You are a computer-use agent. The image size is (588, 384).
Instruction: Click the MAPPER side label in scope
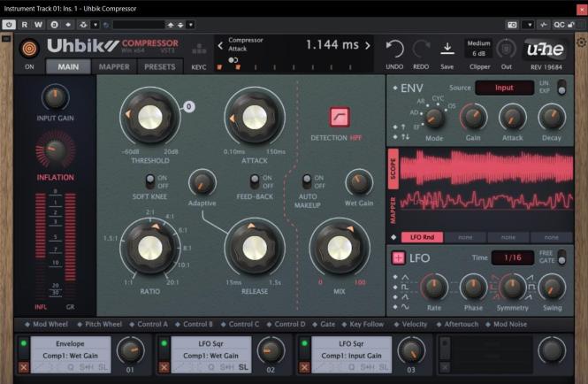click(x=393, y=211)
